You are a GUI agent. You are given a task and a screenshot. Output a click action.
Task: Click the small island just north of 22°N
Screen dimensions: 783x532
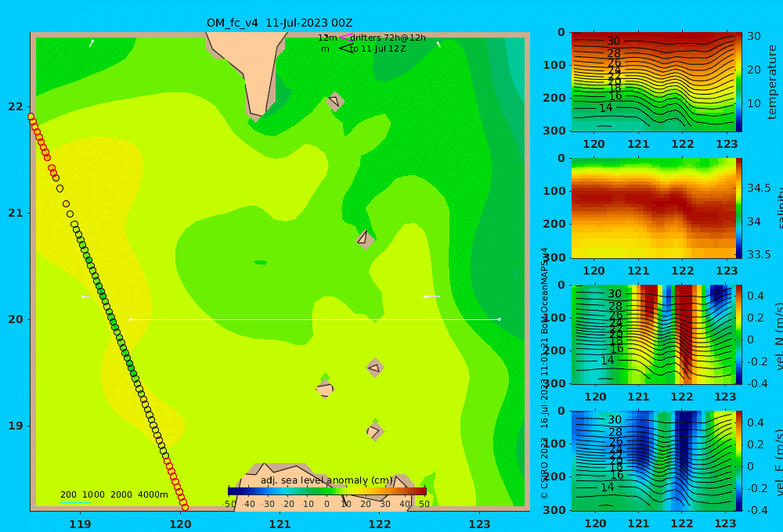coord(335,101)
